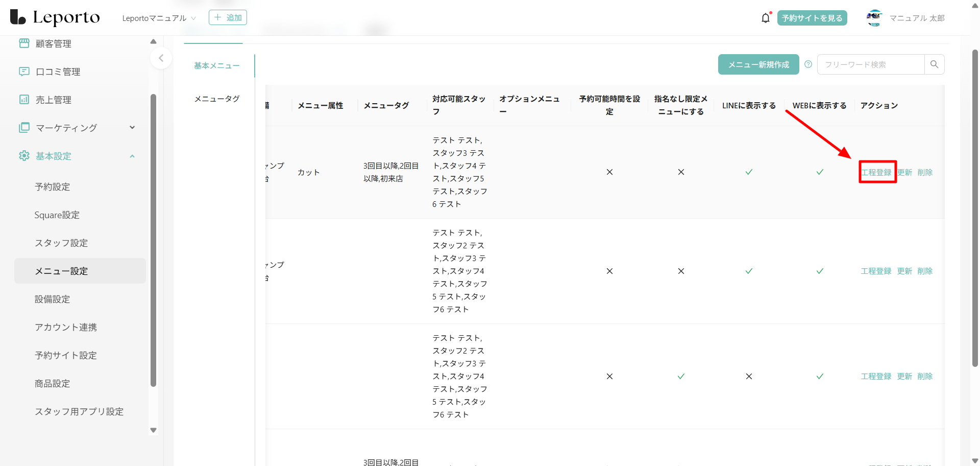980x466 pixels.
Task: Click LINE checkmark in カット row
Action: (x=749, y=172)
